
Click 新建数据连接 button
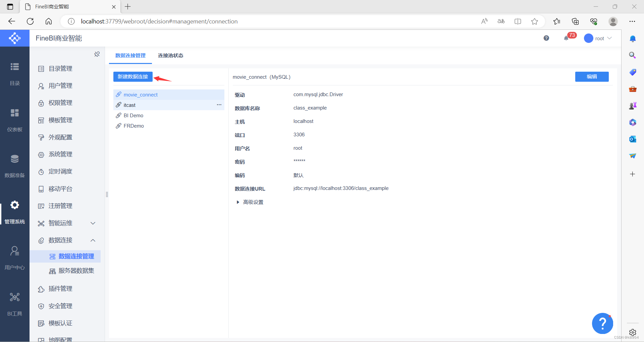point(133,77)
